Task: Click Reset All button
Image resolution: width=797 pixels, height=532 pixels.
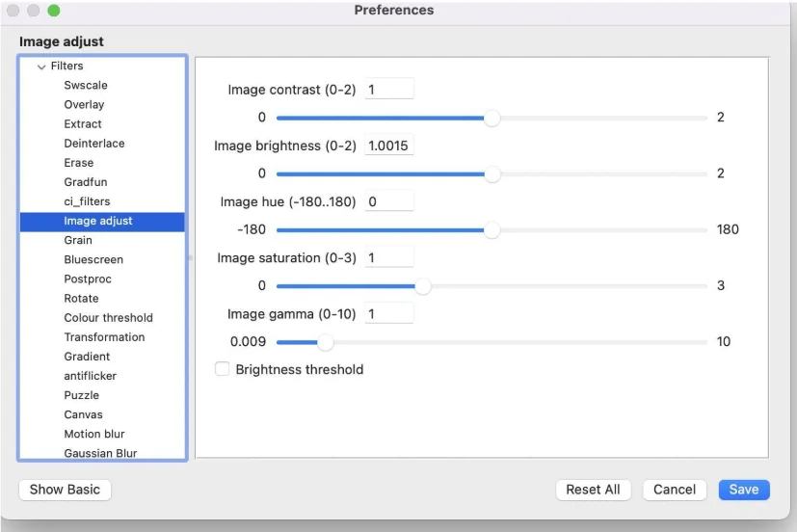Action: tap(593, 490)
